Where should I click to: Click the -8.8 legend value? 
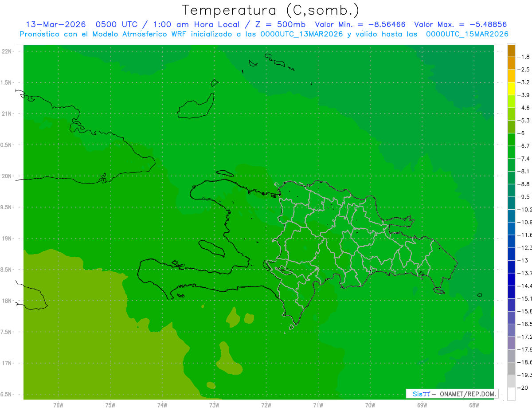(x=524, y=184)
